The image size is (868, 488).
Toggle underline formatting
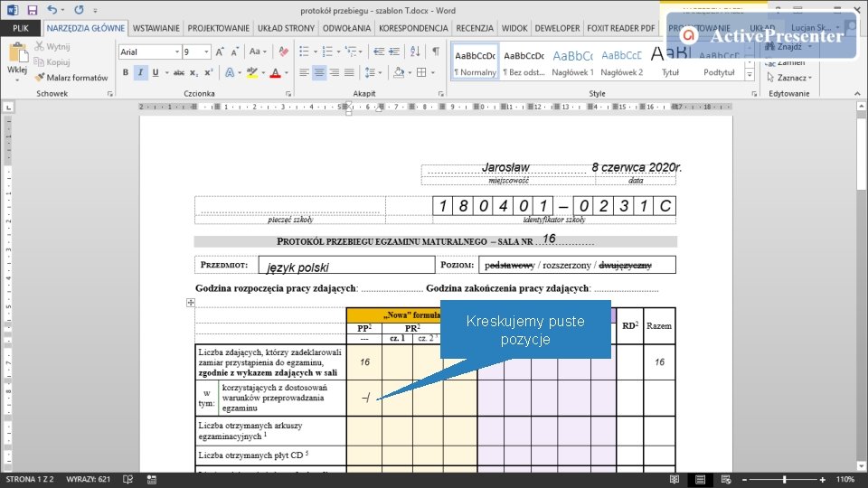[156, 72]
